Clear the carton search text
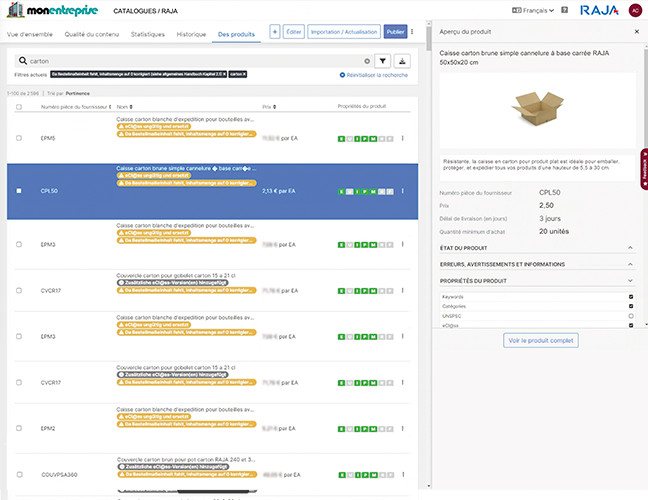Screen dimensions: 648x500 click(x=367, y=61)
